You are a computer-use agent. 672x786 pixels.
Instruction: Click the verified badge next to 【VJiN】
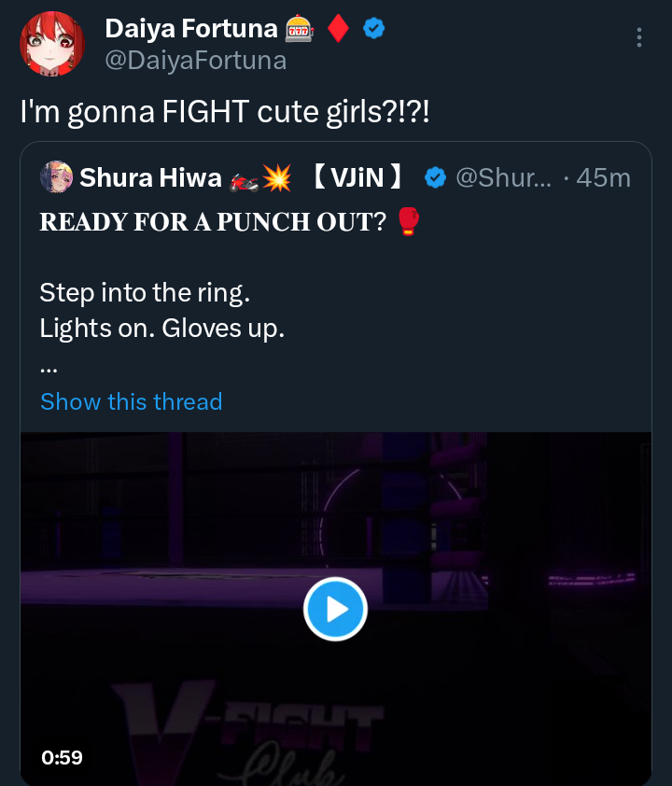point(436,176)
